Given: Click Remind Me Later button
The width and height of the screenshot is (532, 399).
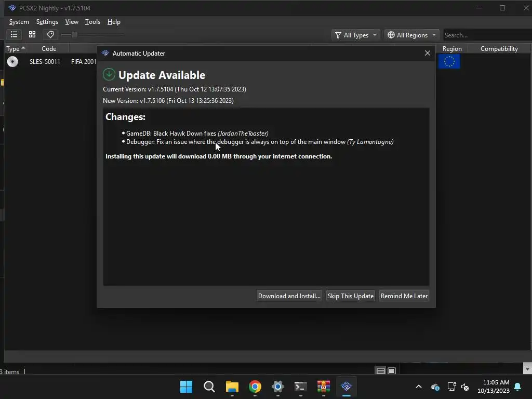Looking at the screenshot, I should coord(404,296).
